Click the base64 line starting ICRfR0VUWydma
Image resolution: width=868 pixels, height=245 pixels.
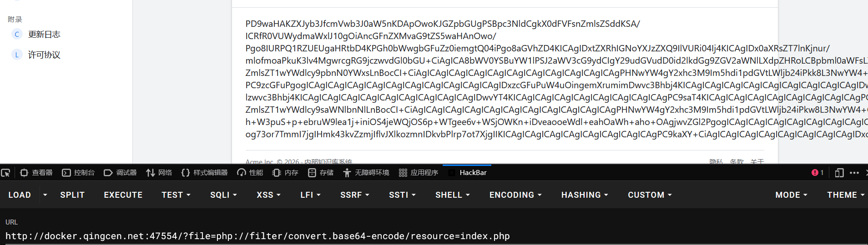[x=371, y=36]
